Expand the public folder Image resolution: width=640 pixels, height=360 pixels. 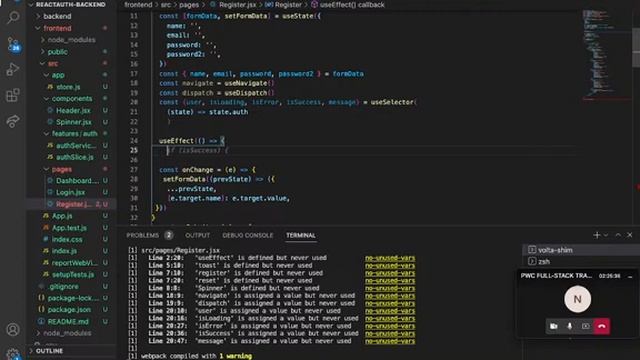[57, 52]
